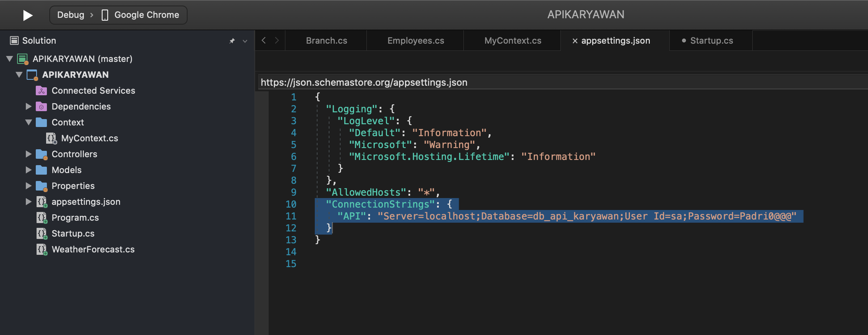
Task: Click the "AllowedHosts" key in the editor
Action: pyautogui.click(x=366, y=192)
